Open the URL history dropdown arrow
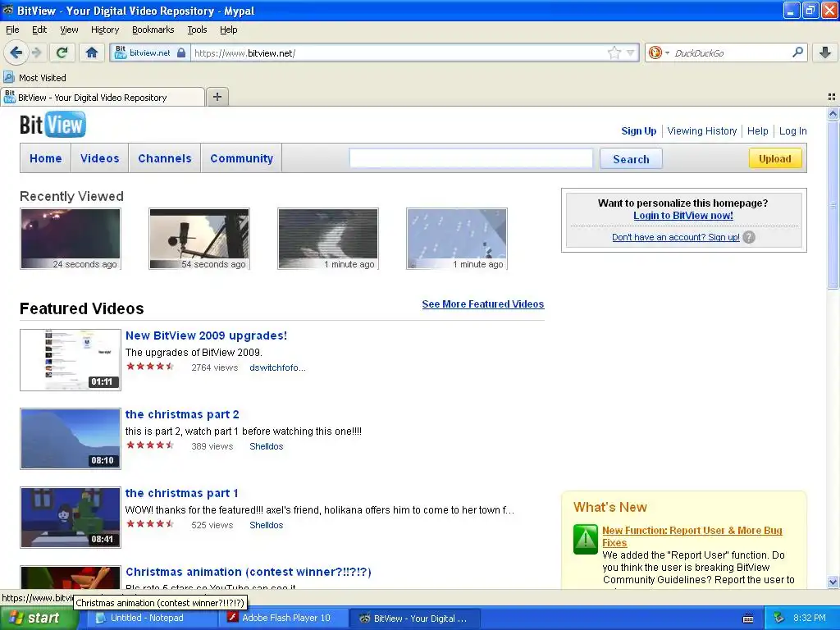This screenshot has width=840, height=630. tap(631, 52)
